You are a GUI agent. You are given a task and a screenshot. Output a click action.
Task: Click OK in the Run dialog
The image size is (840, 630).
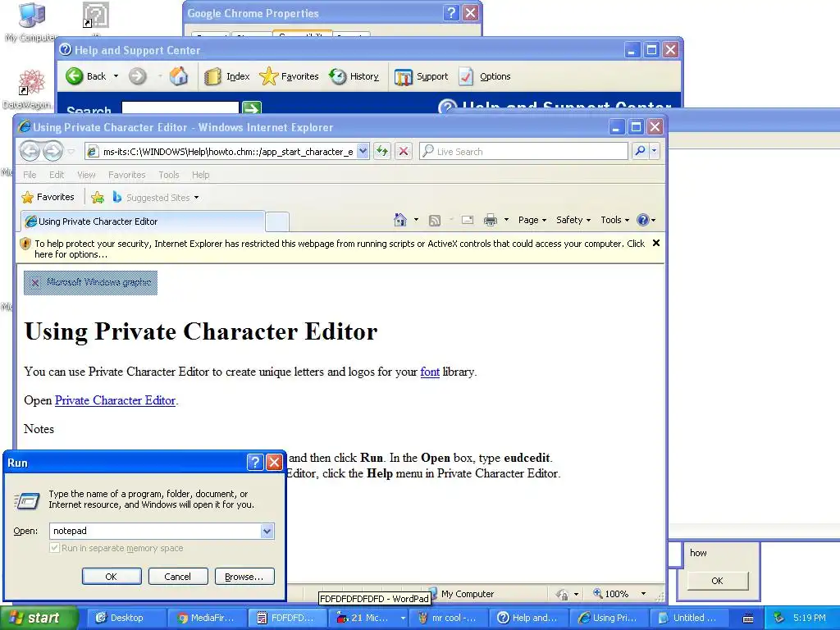point(112,577)
